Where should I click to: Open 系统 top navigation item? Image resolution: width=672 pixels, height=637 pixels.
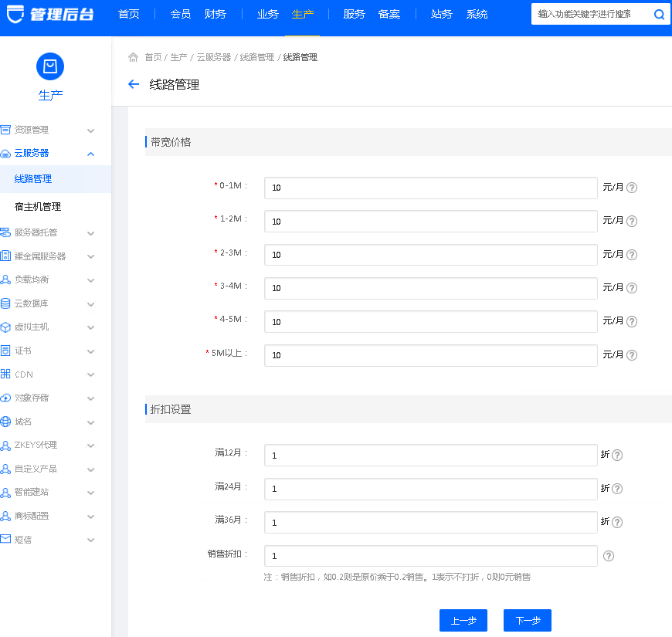coord(477,14)
